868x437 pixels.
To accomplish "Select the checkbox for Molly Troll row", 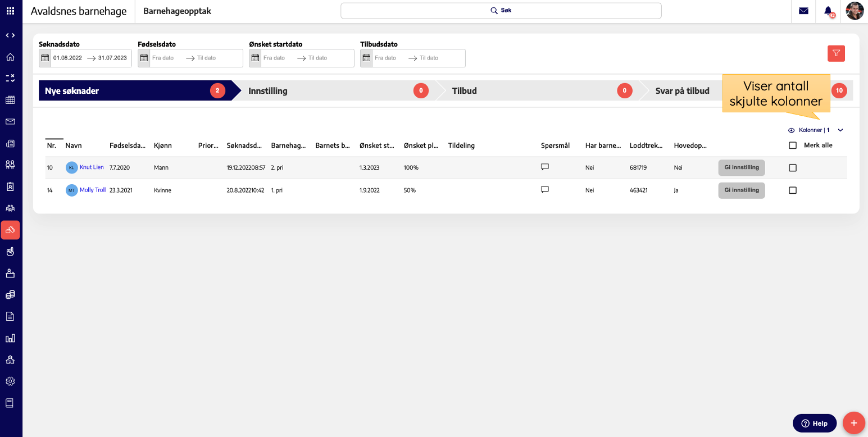I will click(x=793, y=190).
